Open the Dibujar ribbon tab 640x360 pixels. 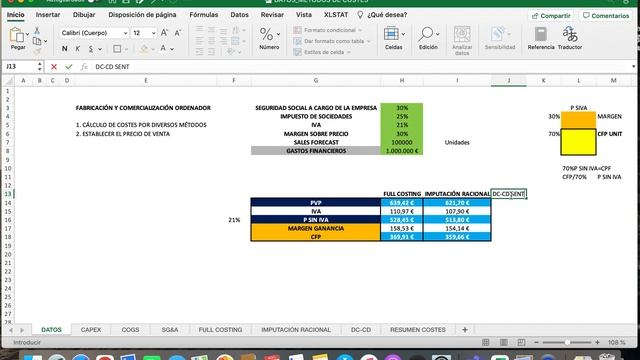point(84,15)
